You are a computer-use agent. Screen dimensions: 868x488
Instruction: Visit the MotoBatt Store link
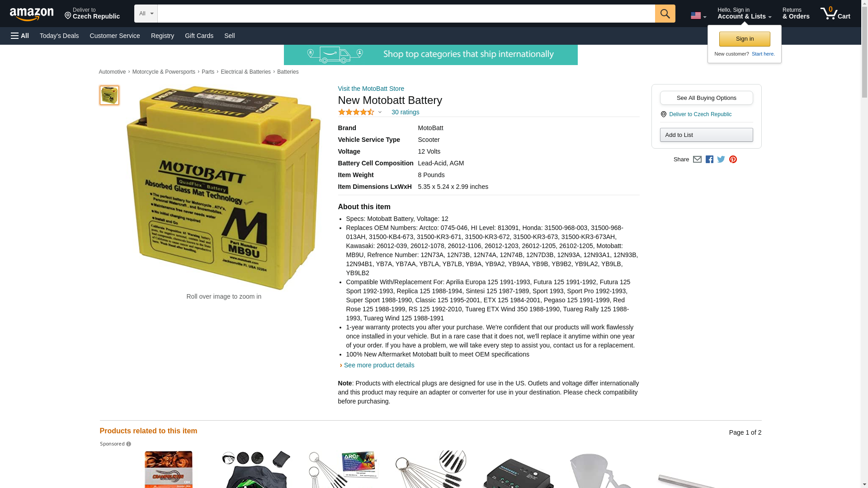tap(371, 89)
